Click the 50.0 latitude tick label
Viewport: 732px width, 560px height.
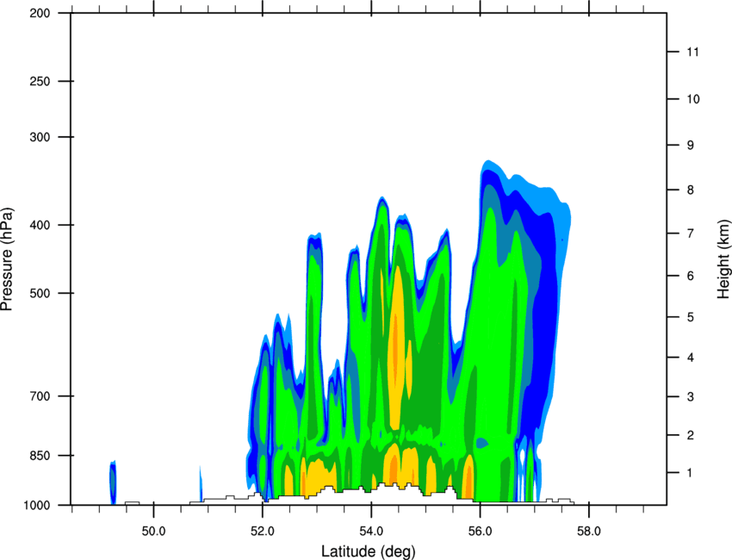click(x=153, y=532)
